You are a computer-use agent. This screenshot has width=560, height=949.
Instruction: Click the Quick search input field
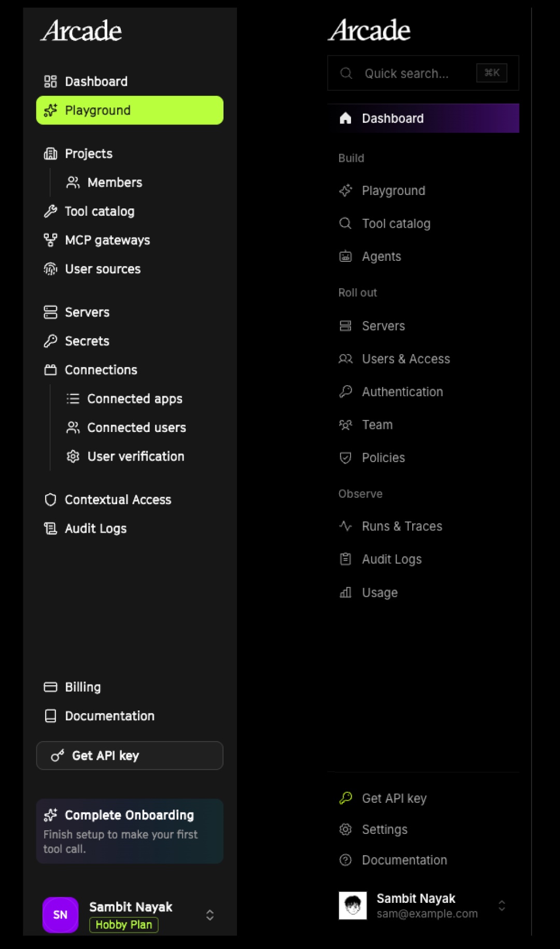pyautogui.click(x=423, y=73)
